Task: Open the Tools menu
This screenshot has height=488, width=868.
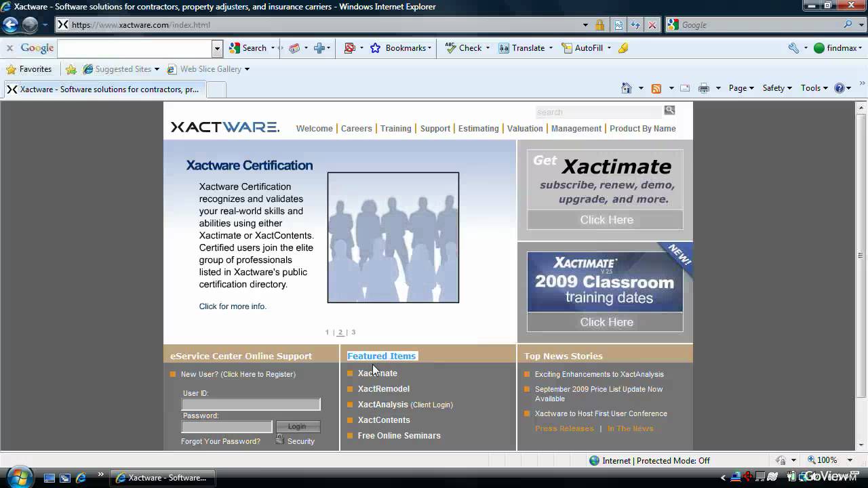Action: tap(814, 88)
